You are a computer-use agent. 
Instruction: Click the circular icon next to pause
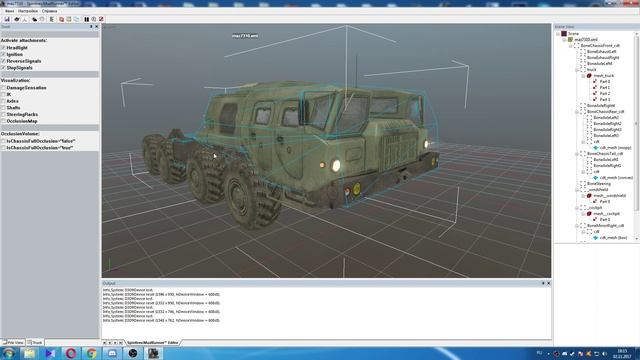[x=94, y=19]
